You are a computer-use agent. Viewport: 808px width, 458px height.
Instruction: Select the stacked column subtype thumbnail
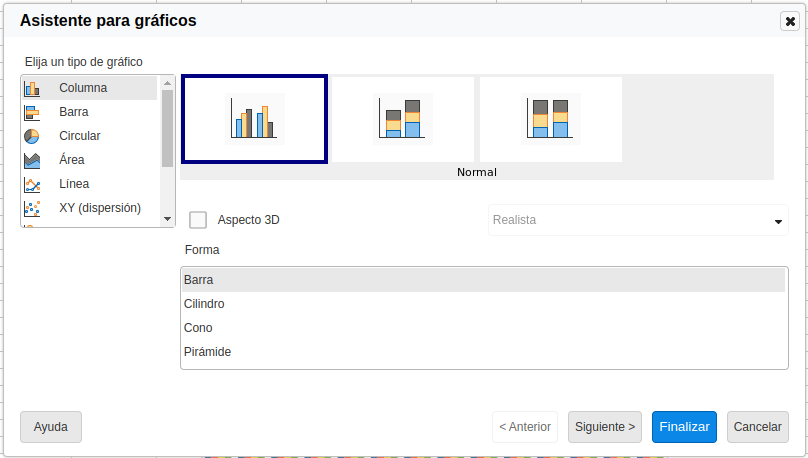pyautogui.click(x=402, y=119)
